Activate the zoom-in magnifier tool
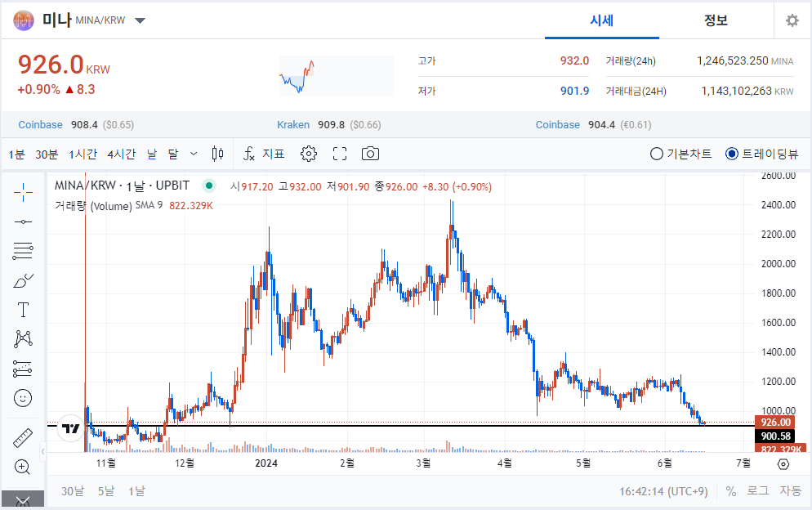Image resolution: width=812 pixels, height=510 pixels. [23, 467]
